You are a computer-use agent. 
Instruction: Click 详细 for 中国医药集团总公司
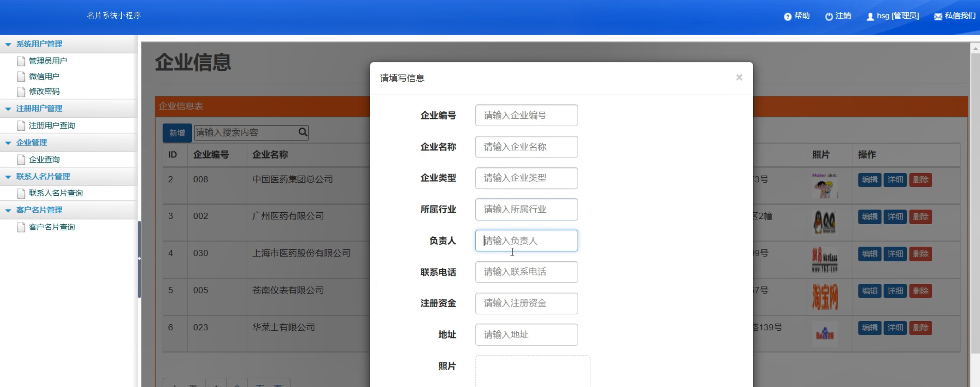(x=895, y=180)
